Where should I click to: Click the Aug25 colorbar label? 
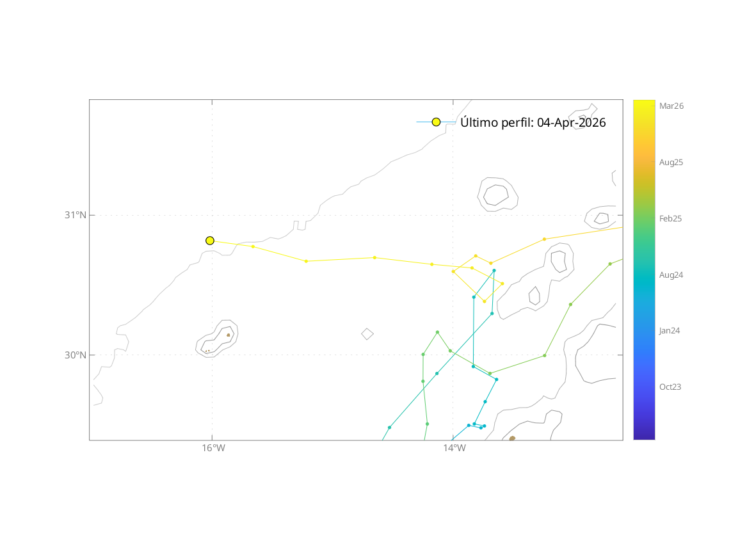[671, 163]
